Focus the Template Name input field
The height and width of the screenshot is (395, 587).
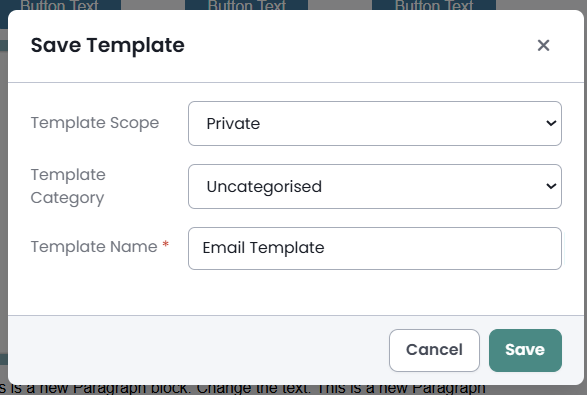point(375,248)
